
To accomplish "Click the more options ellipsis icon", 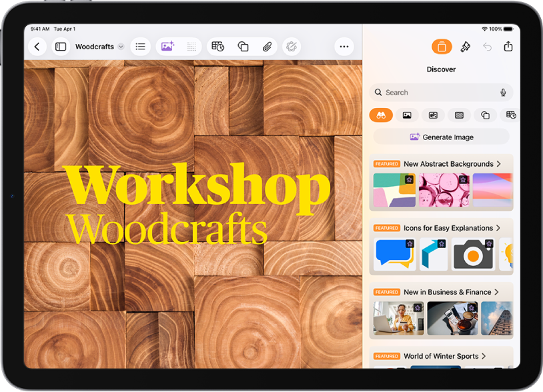I will (x=344, y=47).
